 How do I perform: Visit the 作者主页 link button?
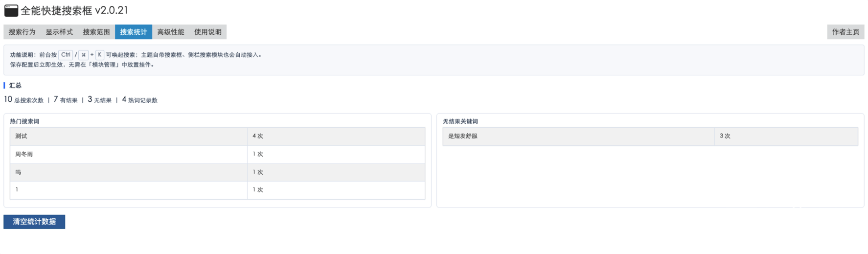point(845,32)
